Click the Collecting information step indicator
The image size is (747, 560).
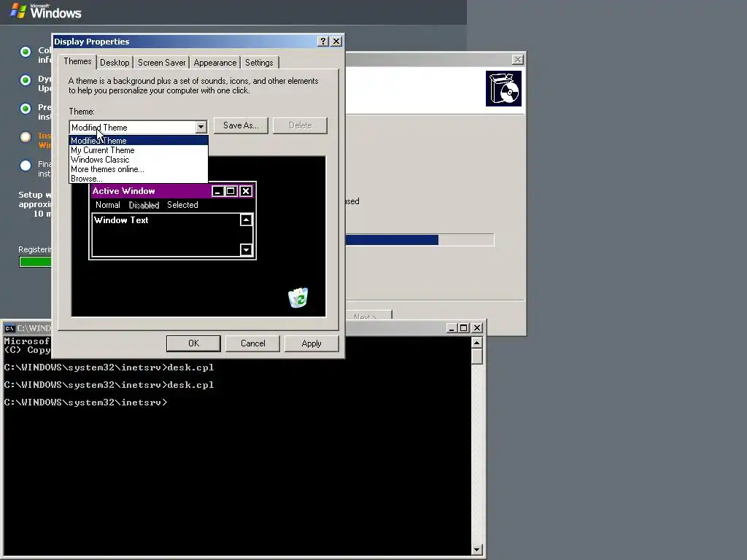[x=26, y=52]
